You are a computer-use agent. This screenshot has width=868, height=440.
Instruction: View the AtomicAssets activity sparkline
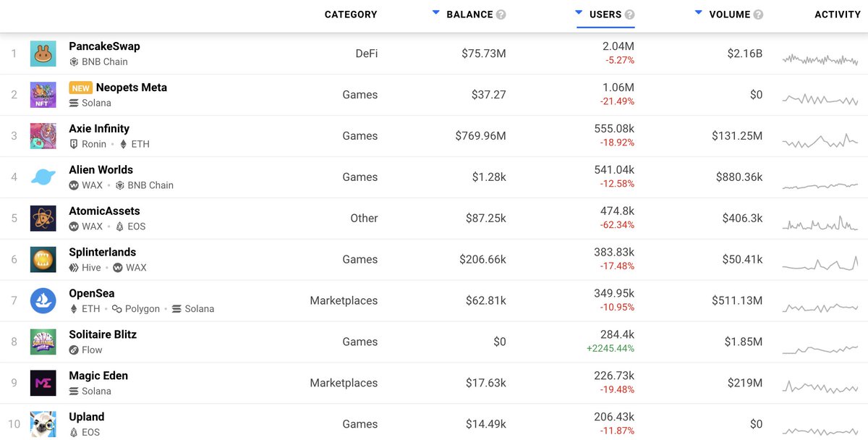[x=820, y=224]
